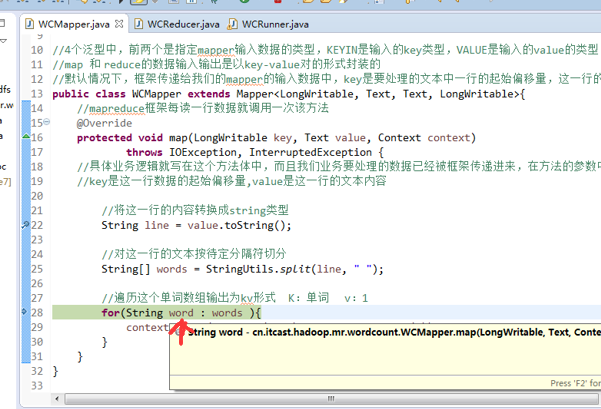Close the WCMapper.java tab

point(119,24)
